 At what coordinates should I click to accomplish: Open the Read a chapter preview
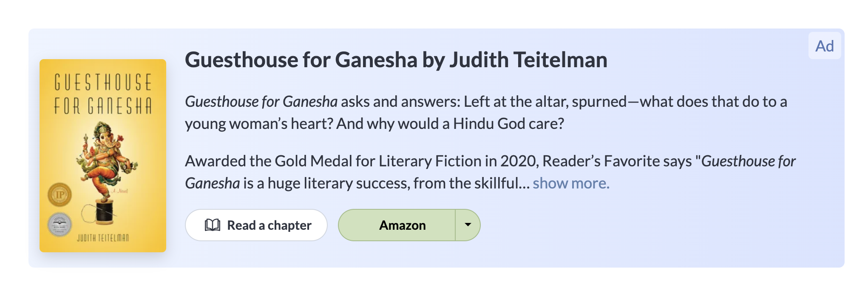pos(256,225)
